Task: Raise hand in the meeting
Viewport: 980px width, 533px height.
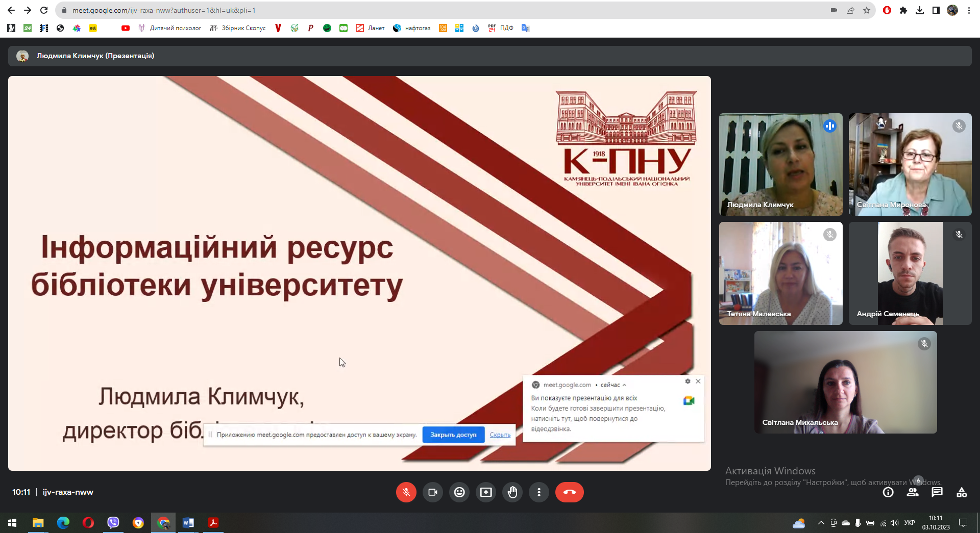Action: tap(512, 492)
